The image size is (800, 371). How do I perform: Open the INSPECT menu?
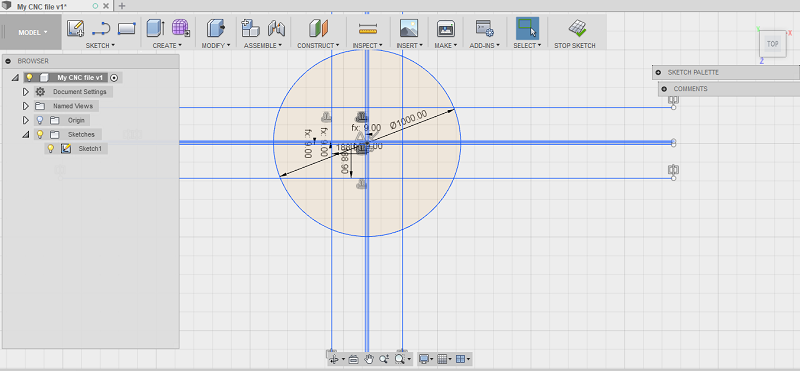(367, 45)
